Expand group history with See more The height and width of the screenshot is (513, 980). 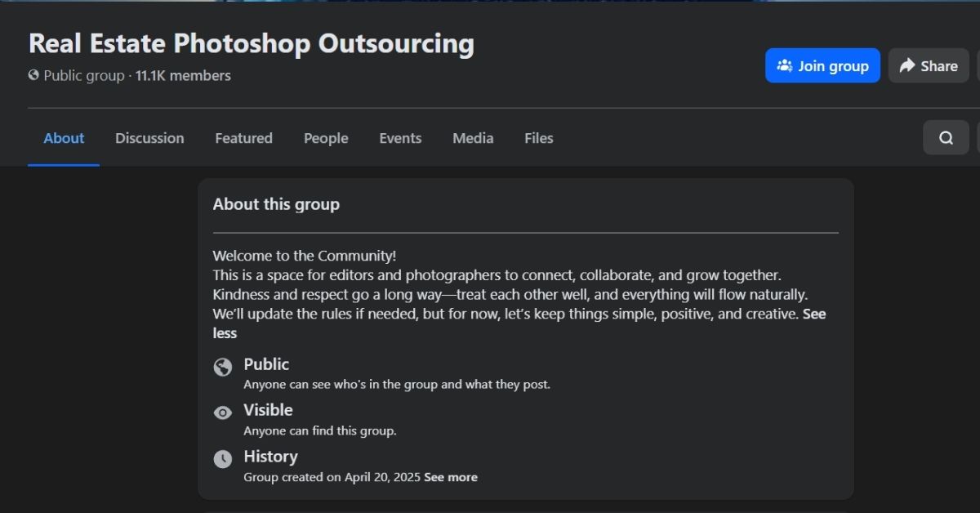(x=451, y=477)
